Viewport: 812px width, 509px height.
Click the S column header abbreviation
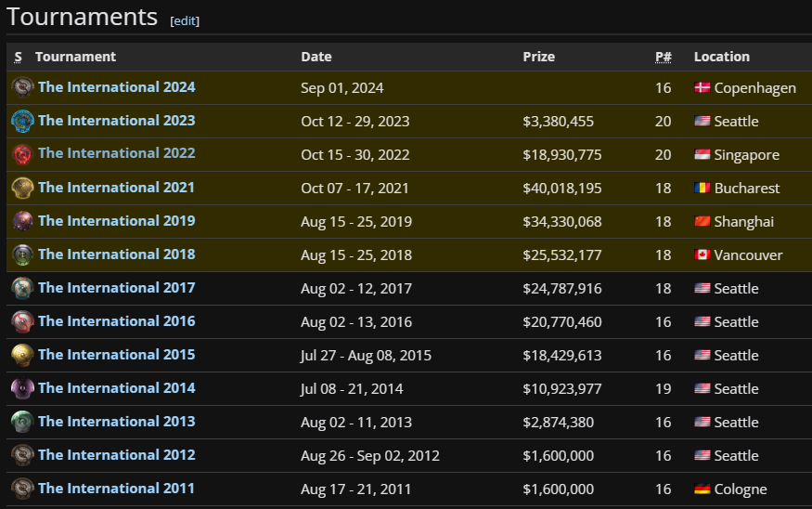click(x=18, y=57)
